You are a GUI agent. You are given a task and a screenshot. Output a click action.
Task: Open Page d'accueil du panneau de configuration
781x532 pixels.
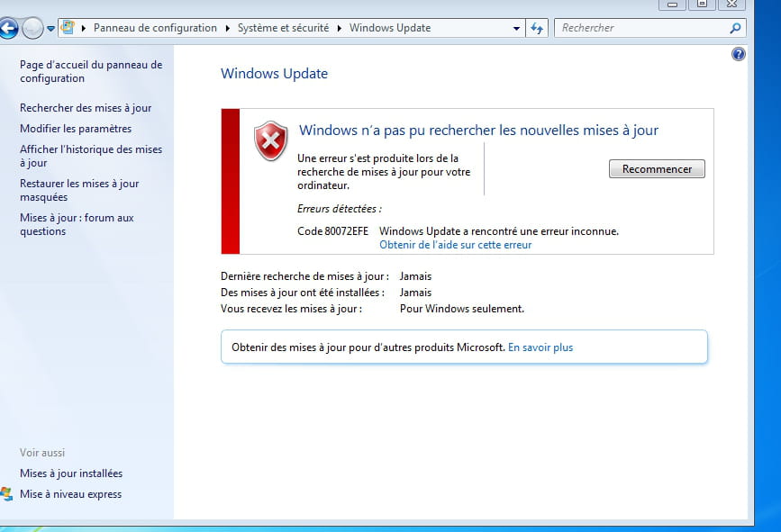pos(91,71)
